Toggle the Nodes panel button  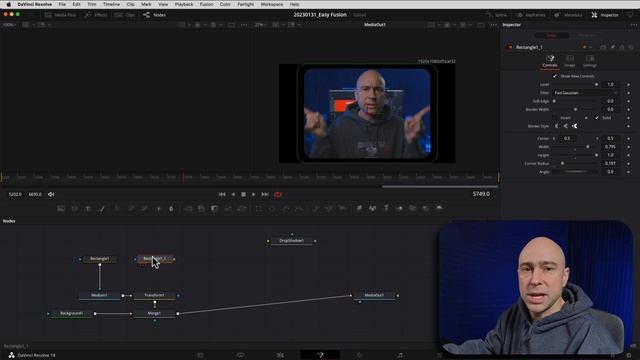pyautogui.click(x=154, y=15)
